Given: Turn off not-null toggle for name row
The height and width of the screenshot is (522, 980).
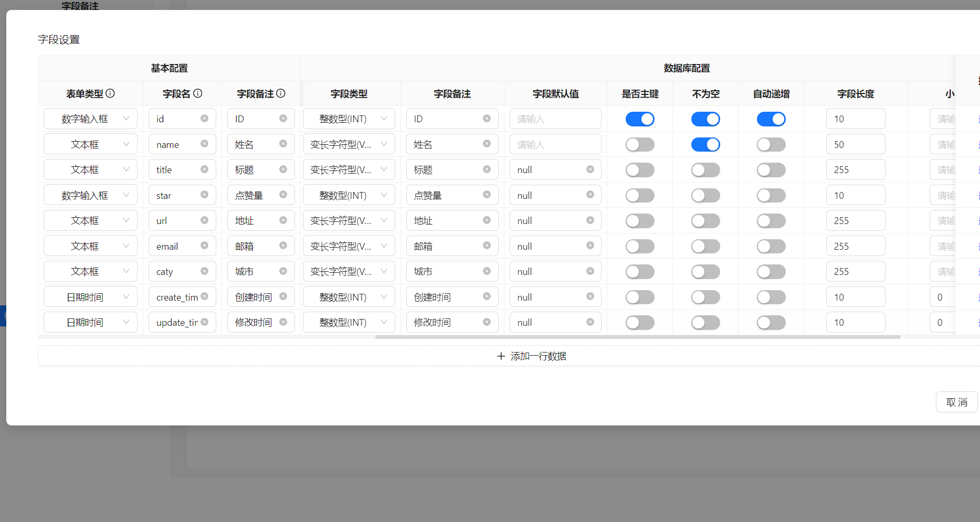Looking at the screenshot, I should click(x=705, y=144).
